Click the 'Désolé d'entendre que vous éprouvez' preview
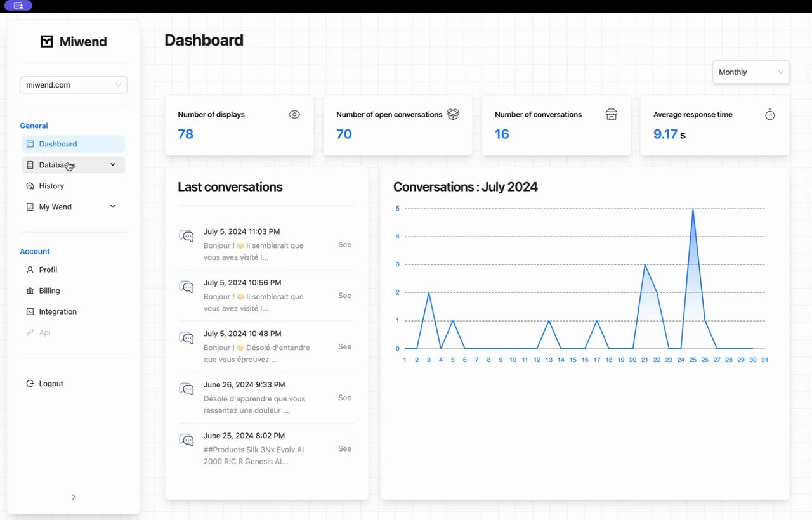This screenshot has width=812, height=520. tap(257, 353)
